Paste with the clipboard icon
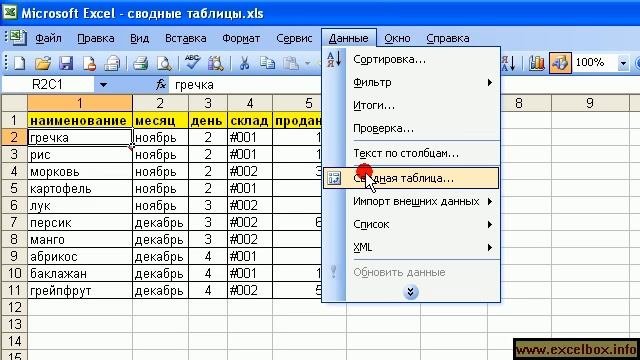Image resolution: width=640 pixels, height=360 pixels. [x=291, y=63]
